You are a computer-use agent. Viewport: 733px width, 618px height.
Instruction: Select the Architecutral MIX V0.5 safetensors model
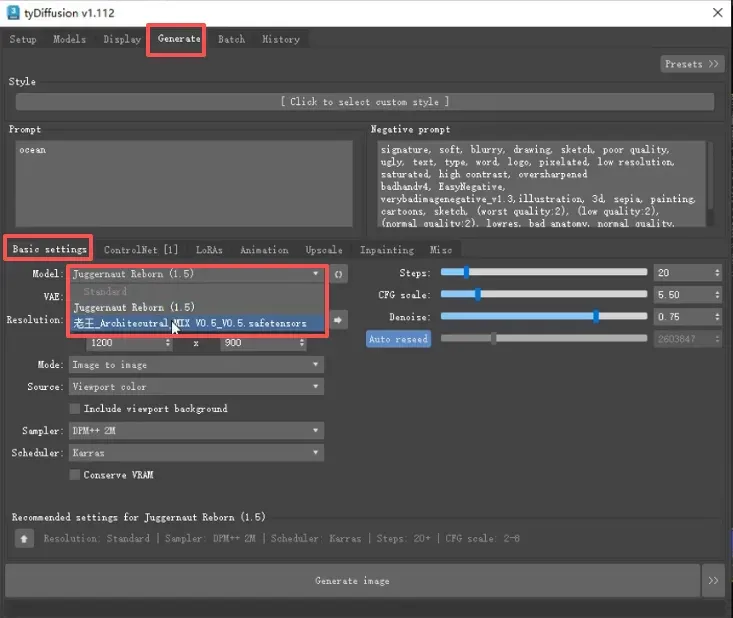click(197, 323)
